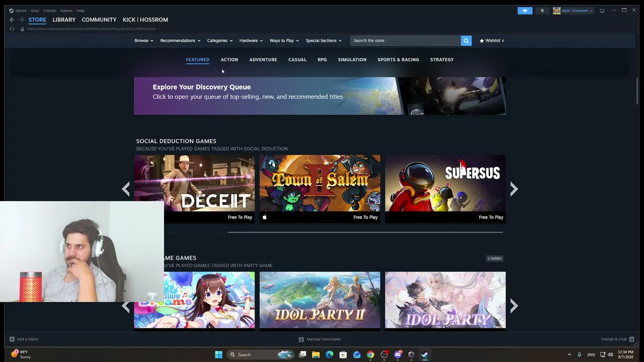This screenshot has width=644, height=362.
Task: Switch to the Adventure genre tab
Action: tap(263, 60)
